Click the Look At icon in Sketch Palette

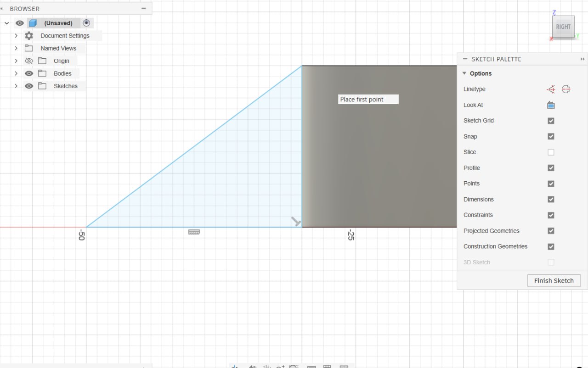click(x=551, y=105)
